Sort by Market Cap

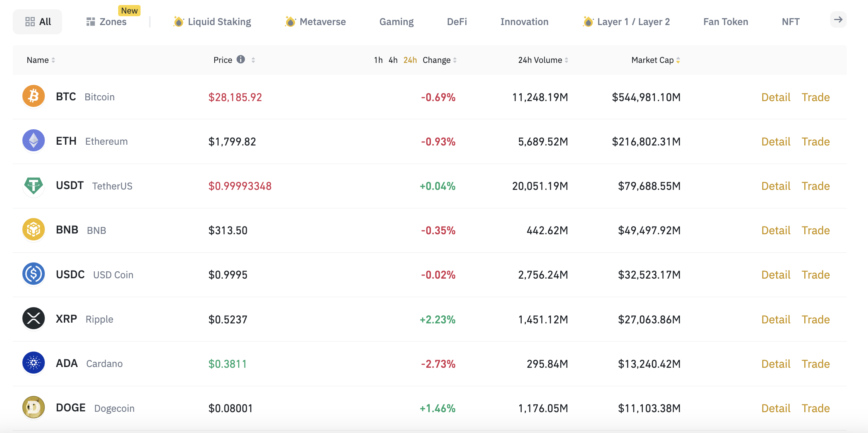656,60
